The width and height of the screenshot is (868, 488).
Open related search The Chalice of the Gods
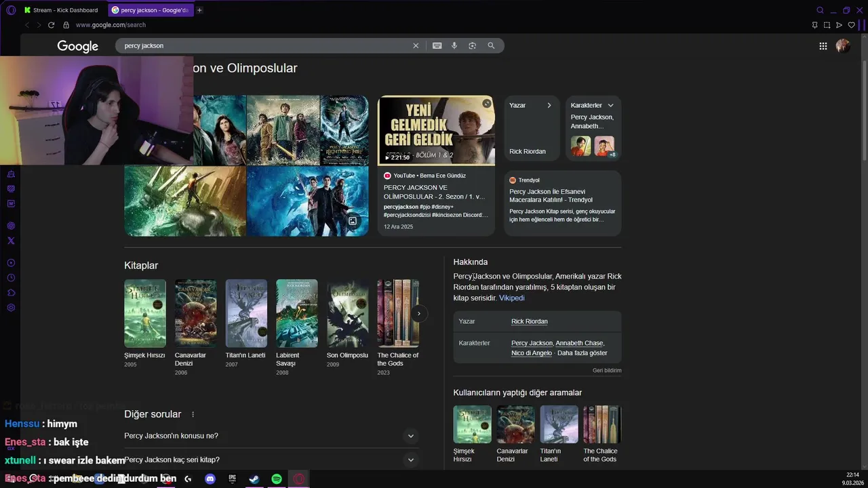point(602,434)
